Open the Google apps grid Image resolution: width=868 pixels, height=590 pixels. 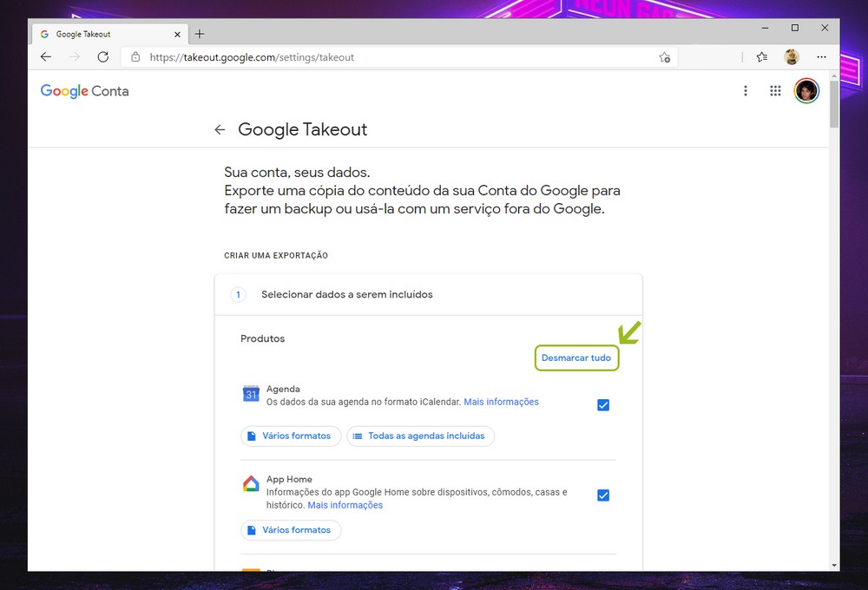click(x=775, y=91)
